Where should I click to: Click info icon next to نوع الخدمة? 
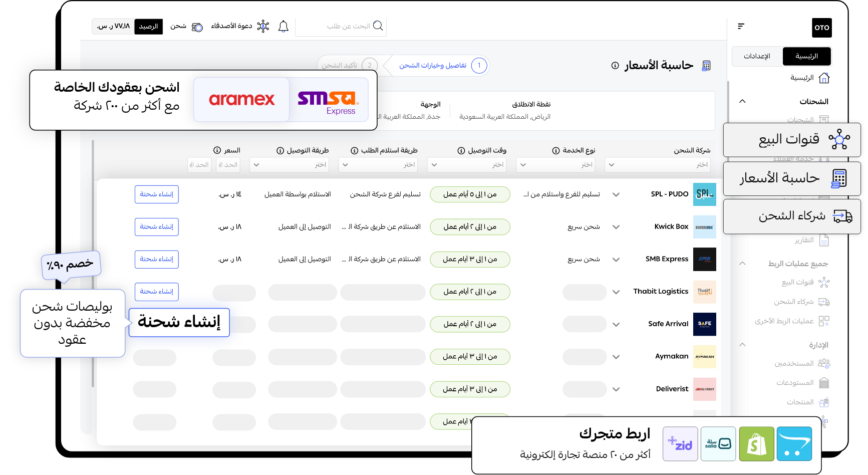pyautogui.click(x=555, y=150)
